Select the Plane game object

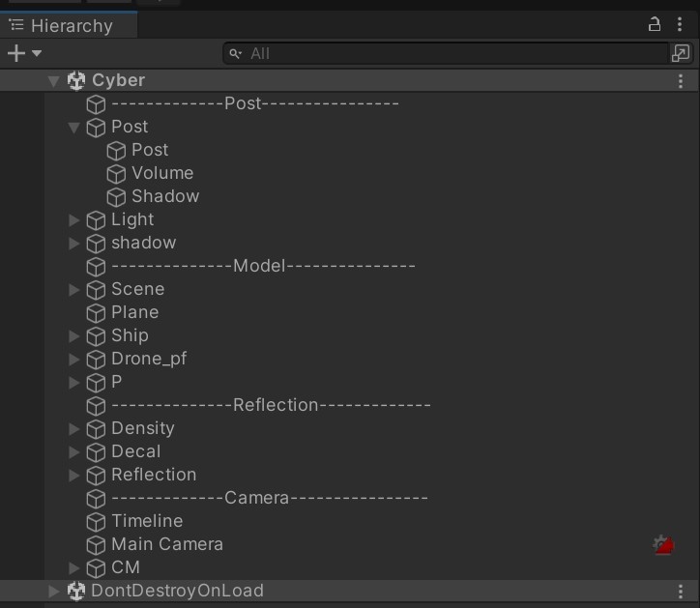tap(134, 312)
